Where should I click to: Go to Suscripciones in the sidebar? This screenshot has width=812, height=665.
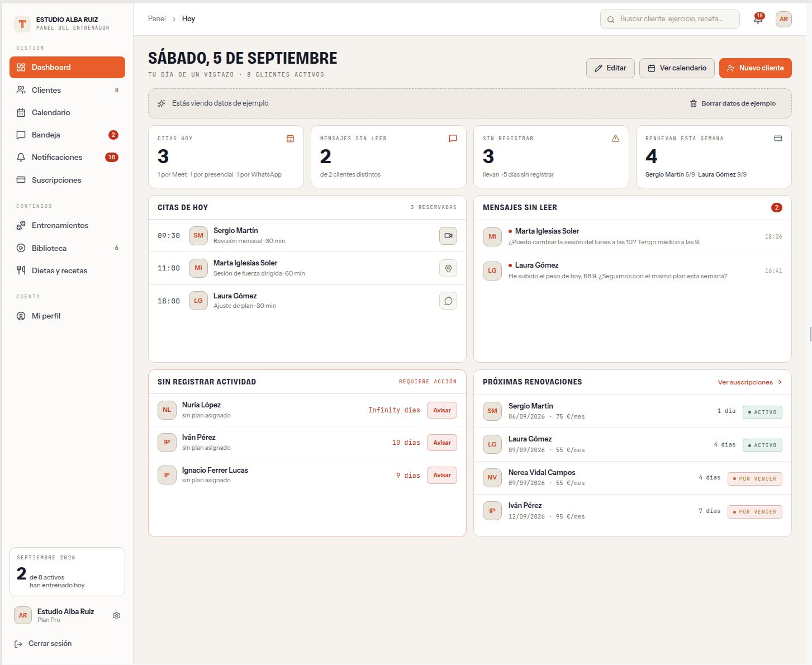67,180
